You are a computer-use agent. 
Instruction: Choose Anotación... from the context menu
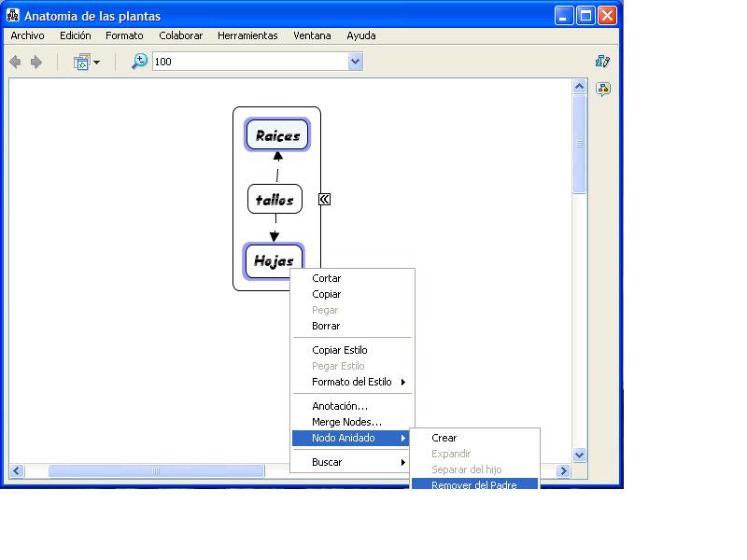pos(353,406)
